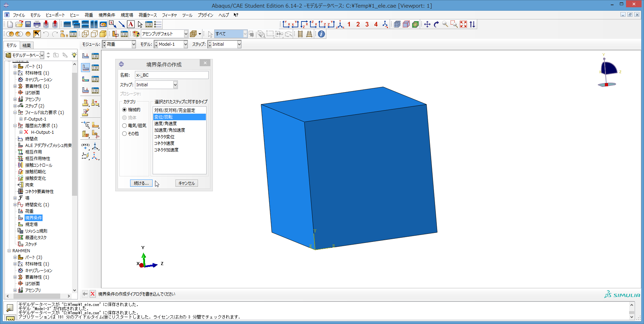
Task: Click the Create Predefined Field toolbox icon
Action: 85,79
